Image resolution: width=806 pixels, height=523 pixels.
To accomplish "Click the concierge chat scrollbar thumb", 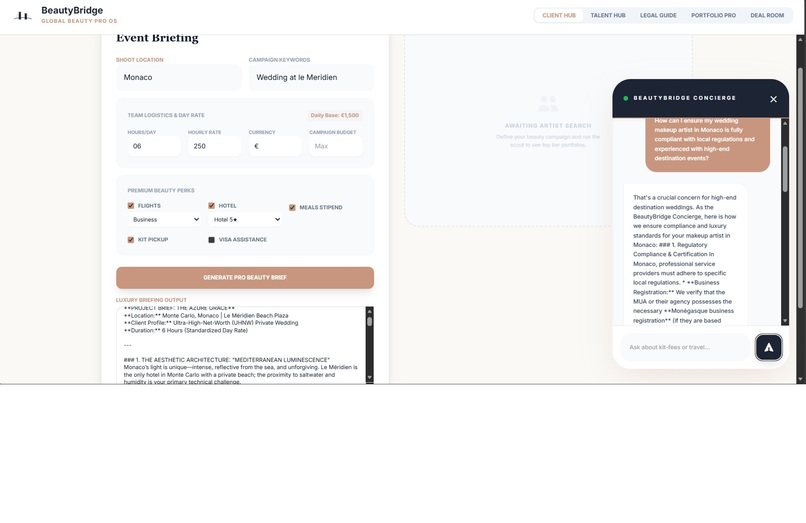I will [x=785, y=169].
